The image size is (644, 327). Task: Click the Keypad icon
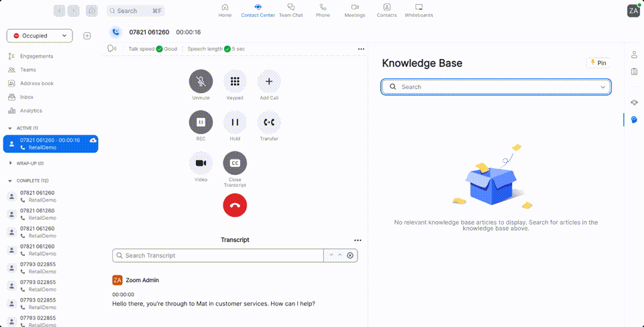pyautogui.click(x=235, y=82)
